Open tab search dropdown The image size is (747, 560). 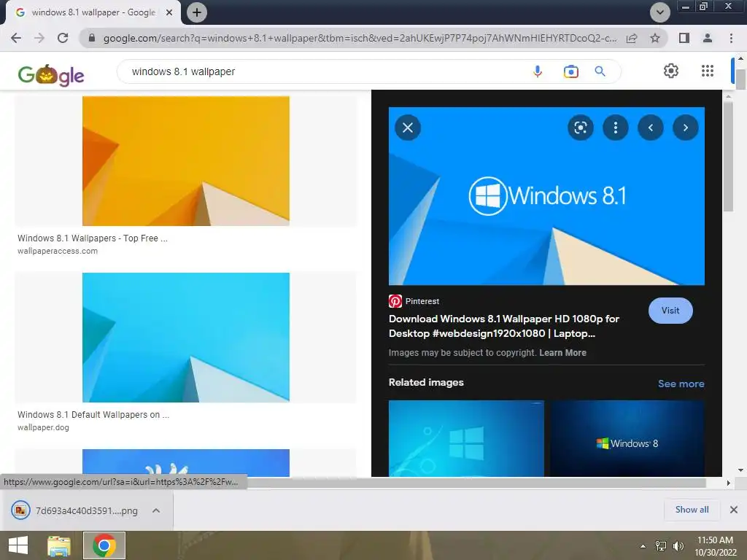click(x=659, y=12)
